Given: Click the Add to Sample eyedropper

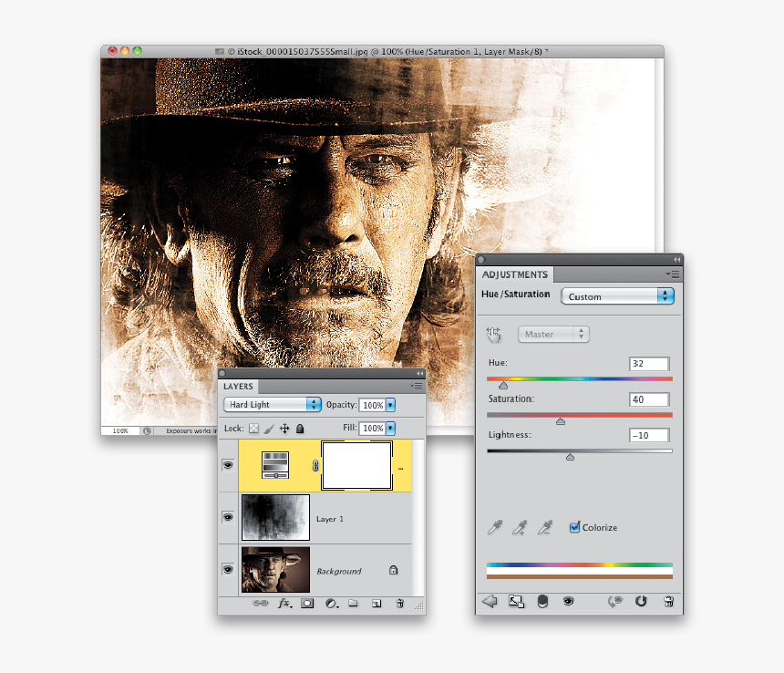Looking at the screenshot, I should pos(519,527).
